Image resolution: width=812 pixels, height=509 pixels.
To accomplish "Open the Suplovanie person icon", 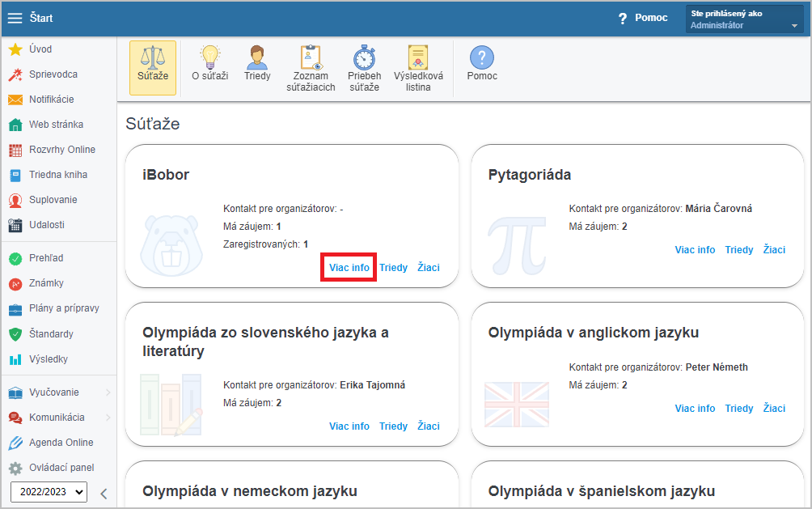I will pyautogui.click(x=15, y=200).
